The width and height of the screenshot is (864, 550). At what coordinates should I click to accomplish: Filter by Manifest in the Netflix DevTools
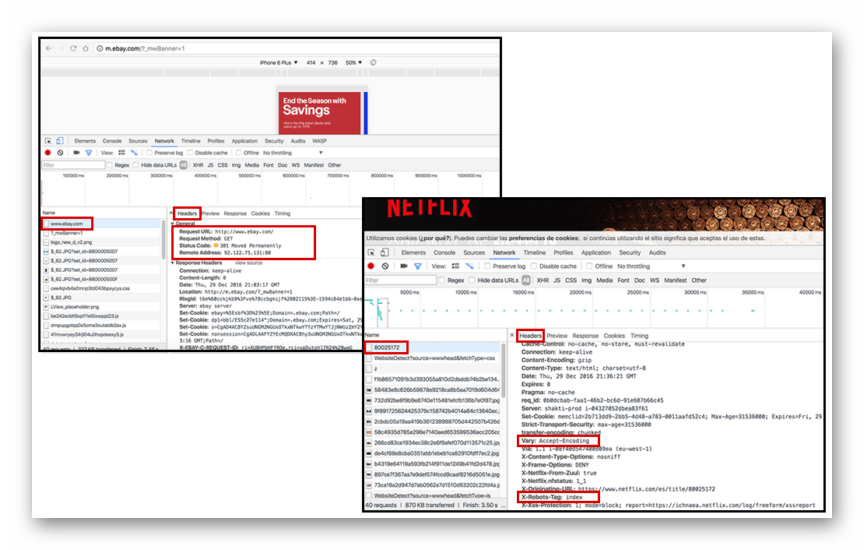(x=676, y=280)
